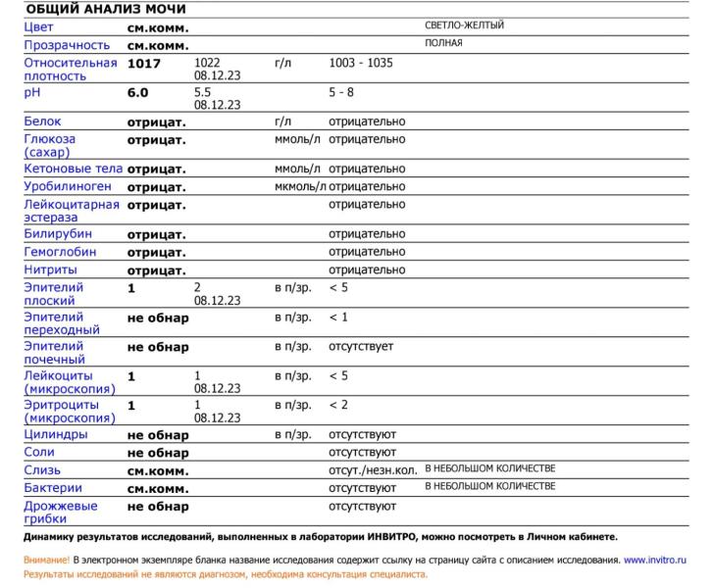Viewport: 713px width, 588px height.
Task: Select В НЕБОЛЬШОМ КОЛИЧЕСТВЕ comment for Бактерии
Action: coord(490,486)
